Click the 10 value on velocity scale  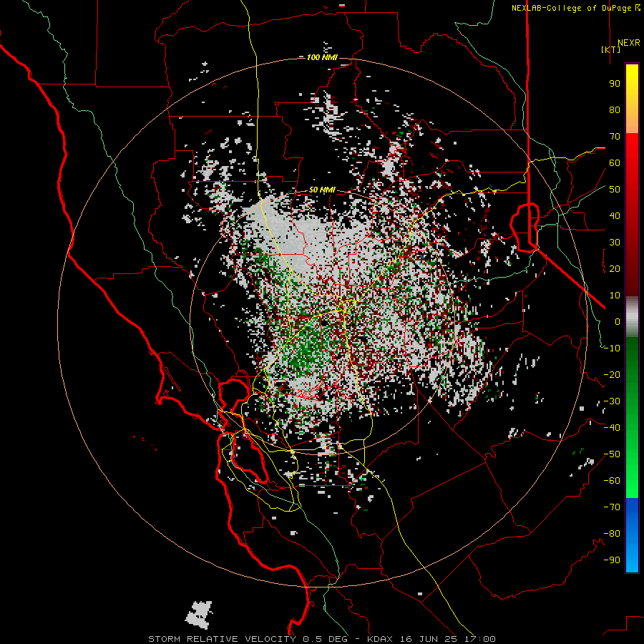click(x=615, y=296)
